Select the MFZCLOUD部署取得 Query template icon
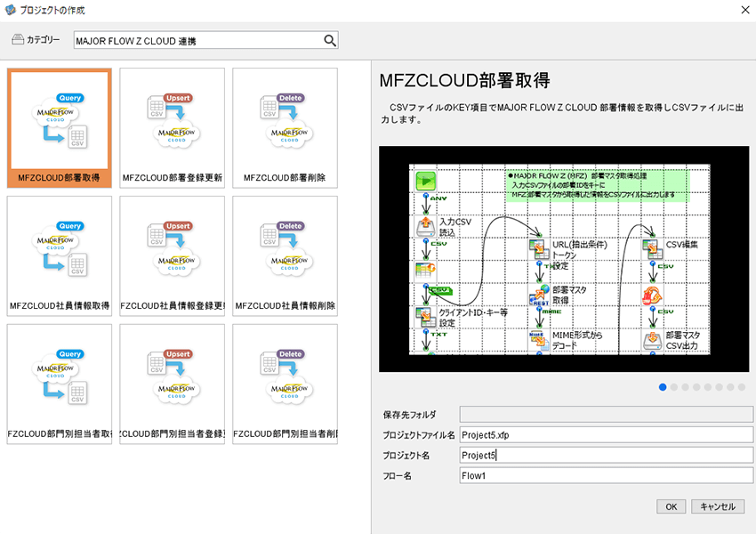 click(x=60, y=128)
